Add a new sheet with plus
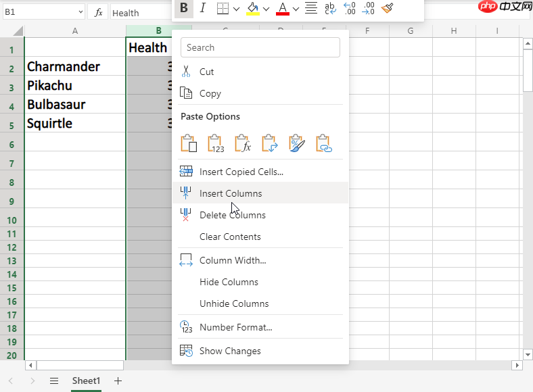 click(x=118, y=381)
